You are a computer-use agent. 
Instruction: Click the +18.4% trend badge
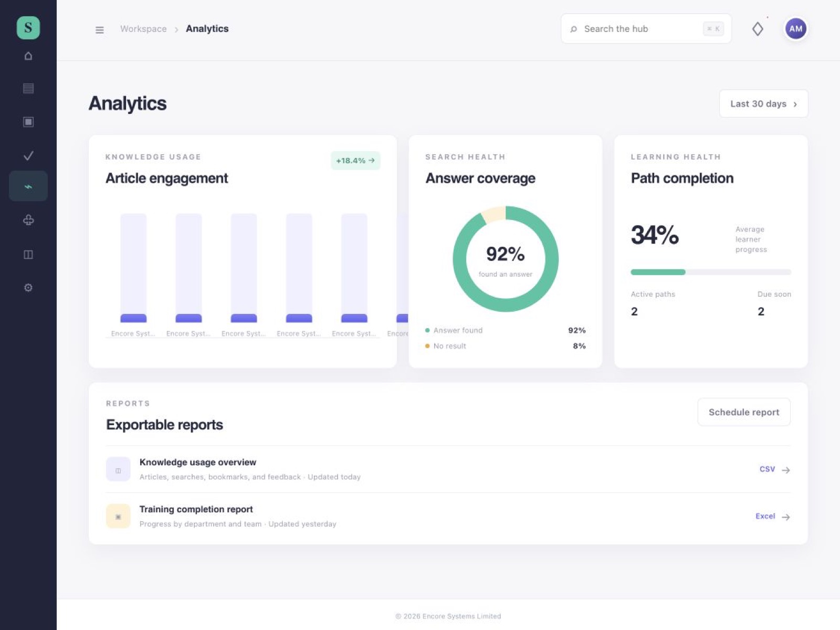point(355,161)
